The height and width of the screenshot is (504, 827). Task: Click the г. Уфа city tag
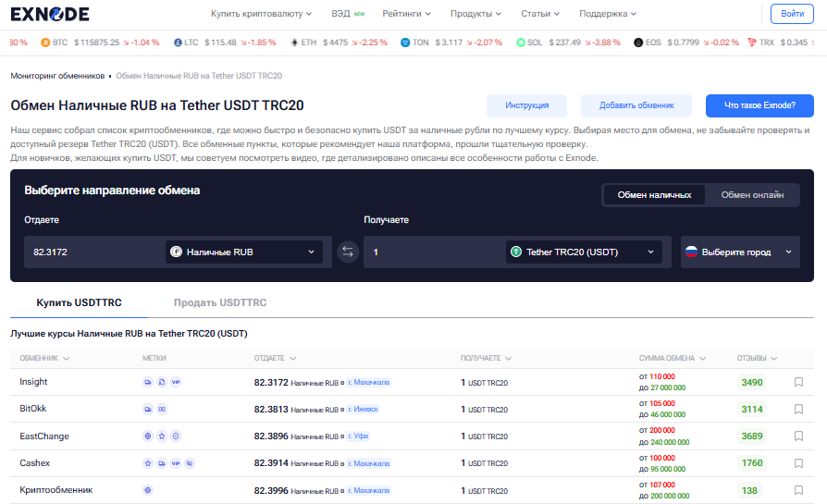[358, 436]
